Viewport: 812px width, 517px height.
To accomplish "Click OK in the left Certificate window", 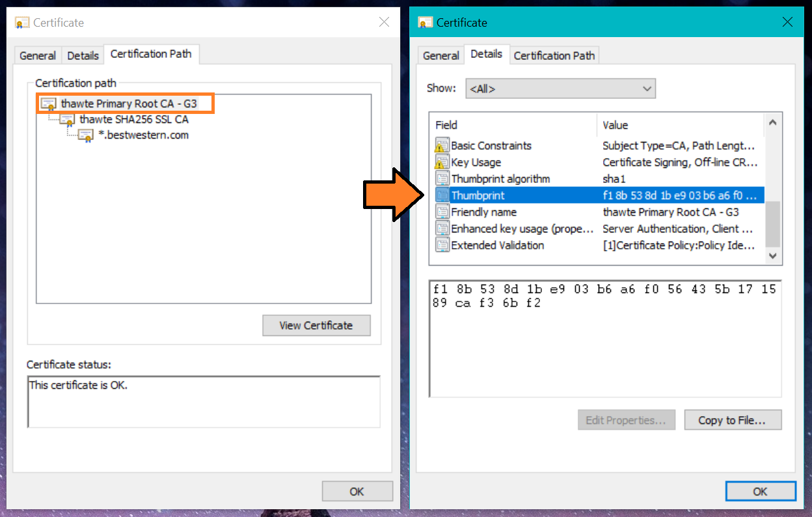I will [357, 492].
